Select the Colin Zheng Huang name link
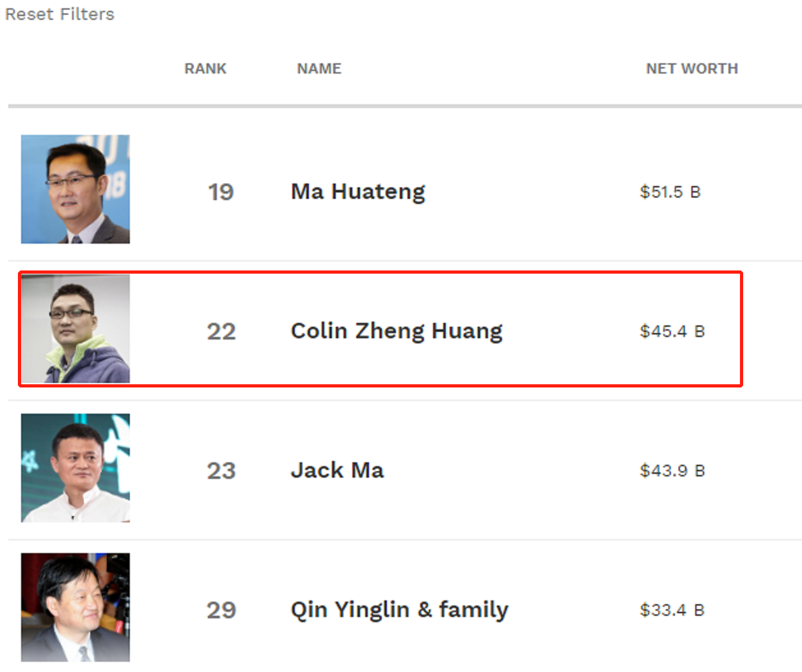 397,331
